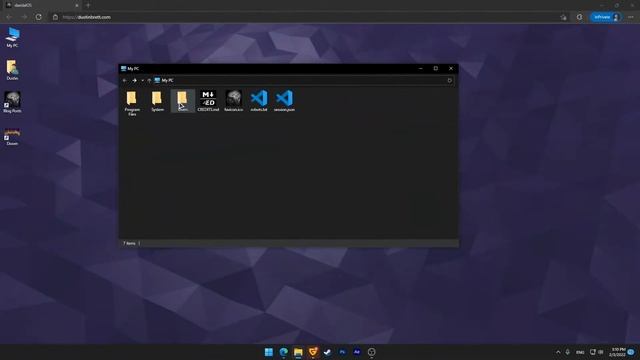Minimize the My PC window
The height and width of the screenshot is (360, 640).
[x=420, y=69]
